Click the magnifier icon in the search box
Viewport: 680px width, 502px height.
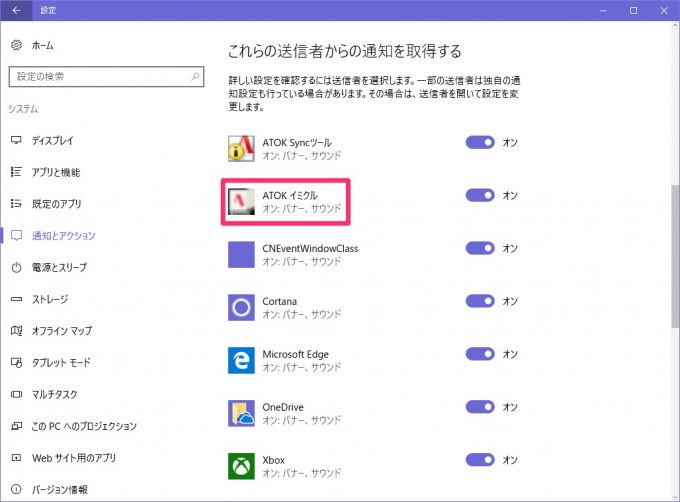pos(195,77)
